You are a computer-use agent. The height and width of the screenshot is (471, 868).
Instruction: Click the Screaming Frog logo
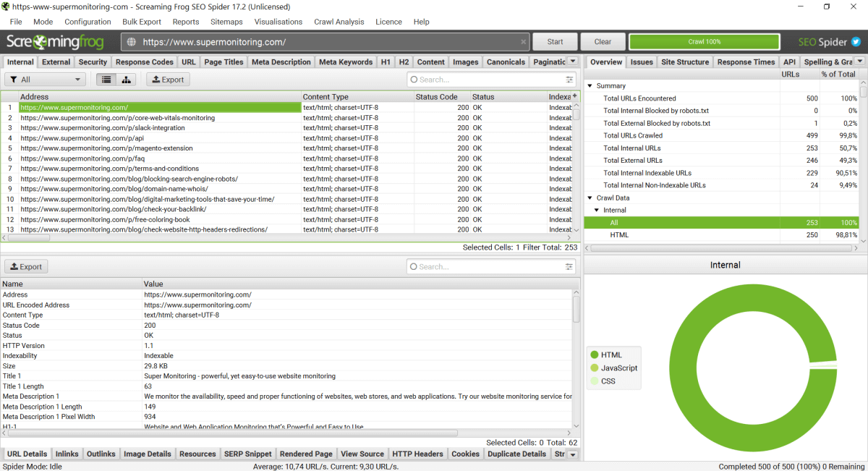55,42
